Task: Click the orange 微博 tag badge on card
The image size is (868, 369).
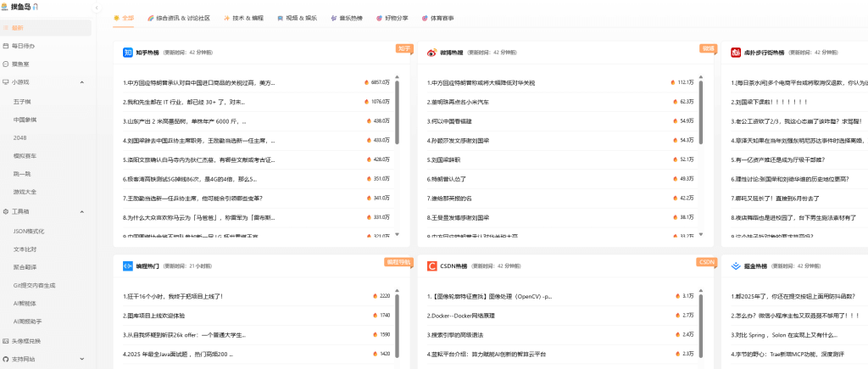Action: (708, 48)
